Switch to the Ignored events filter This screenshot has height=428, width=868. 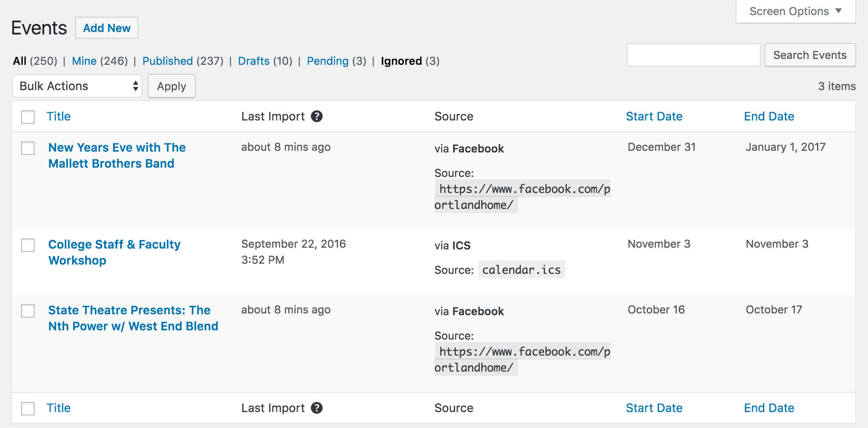coord(401,61)
